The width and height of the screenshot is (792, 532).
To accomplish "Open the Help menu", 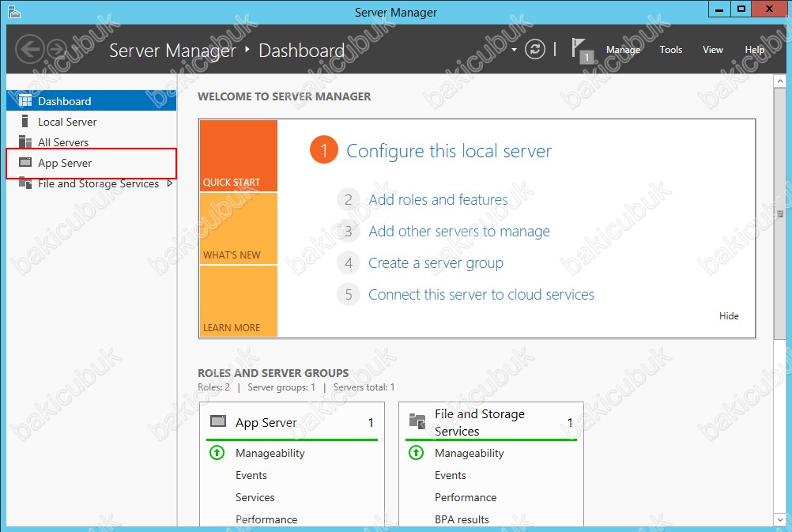I will click(x=755, y=50).
